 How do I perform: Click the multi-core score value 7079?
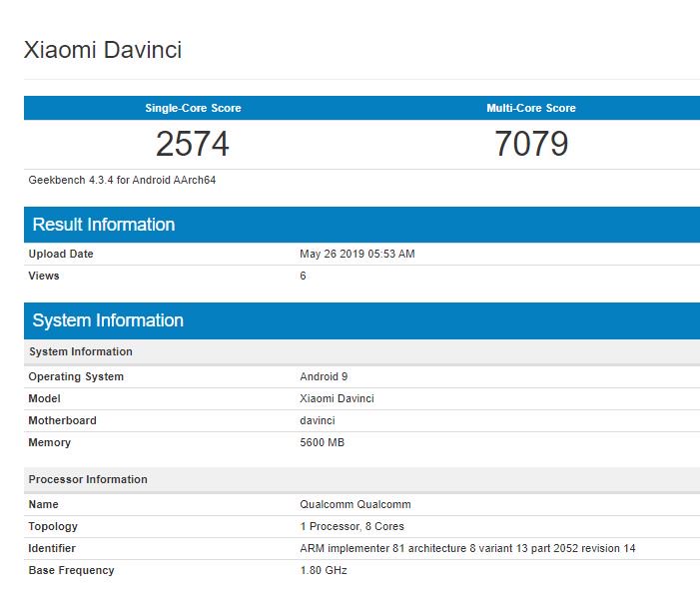click(531, 144)
